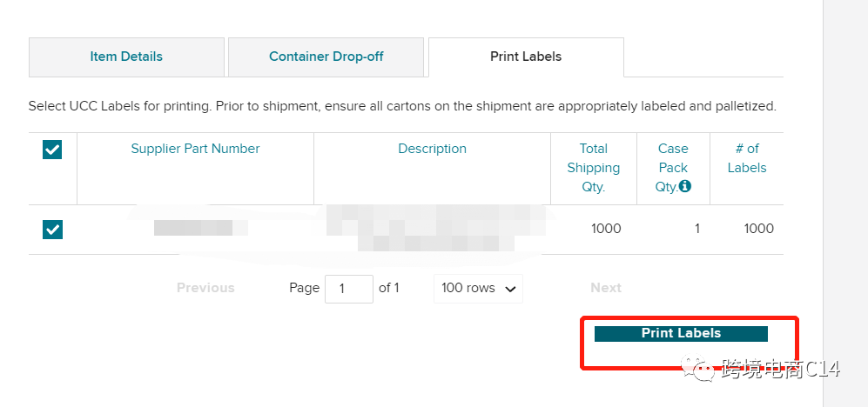
Task: Click the Case Pack Qty. info icon
Action: pyautogui.click(x=685, y=186)
